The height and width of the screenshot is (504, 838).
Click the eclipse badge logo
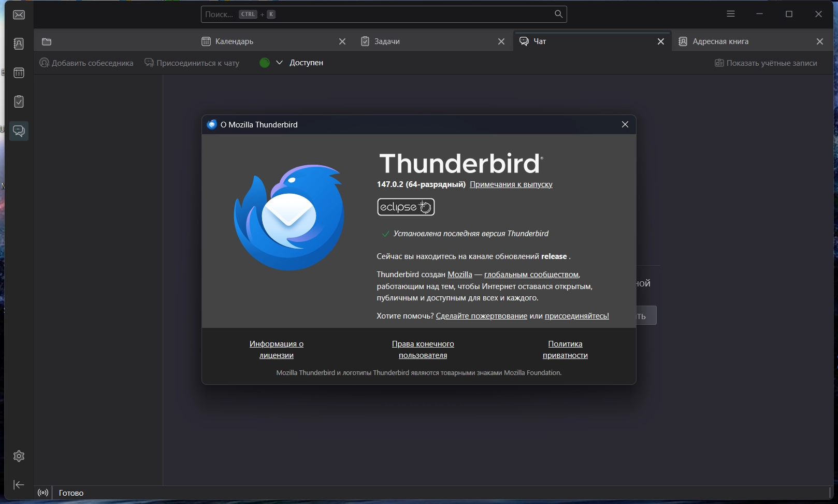point(406,207)
